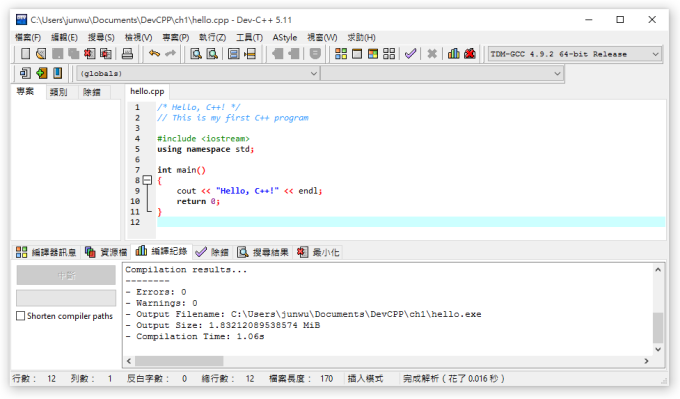
Task: Click compile log vertical scrollbar up arrow
Action: 658,269
